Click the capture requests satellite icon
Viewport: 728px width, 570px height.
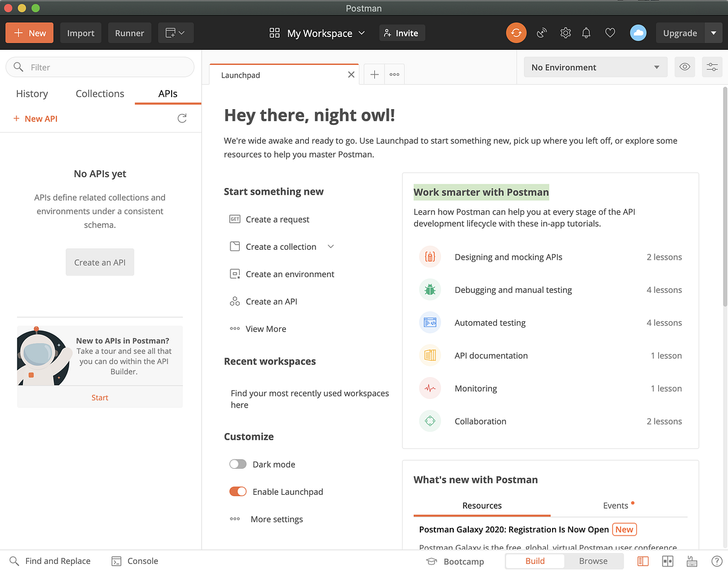click(x=541, y=33)
